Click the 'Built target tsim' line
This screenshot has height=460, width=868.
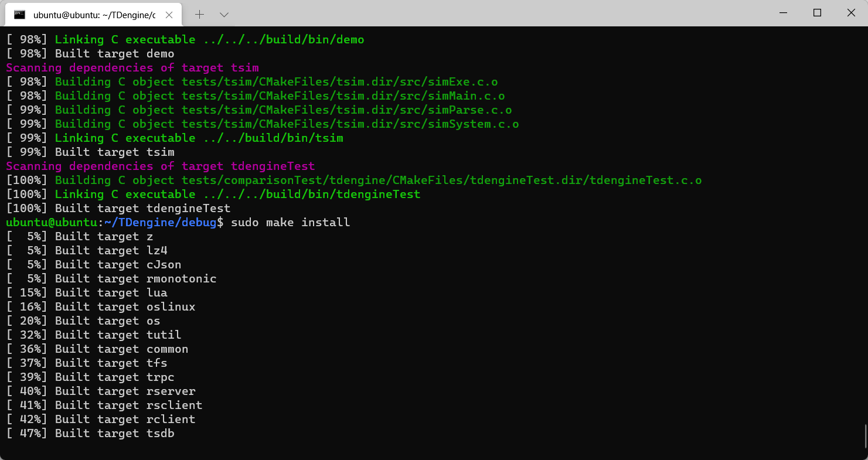90,152
